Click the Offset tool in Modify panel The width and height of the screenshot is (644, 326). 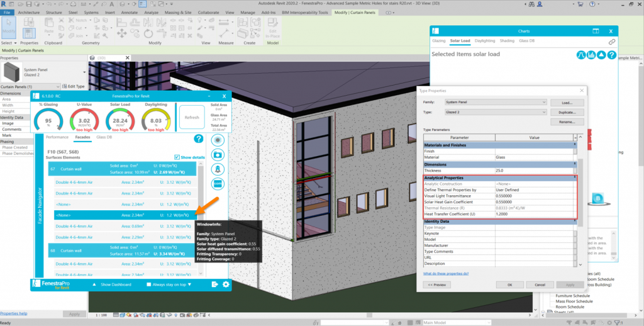click(x=135, y=21)
